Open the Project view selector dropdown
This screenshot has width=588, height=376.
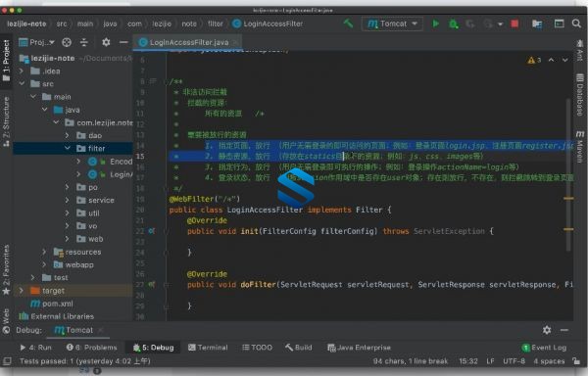37,42
